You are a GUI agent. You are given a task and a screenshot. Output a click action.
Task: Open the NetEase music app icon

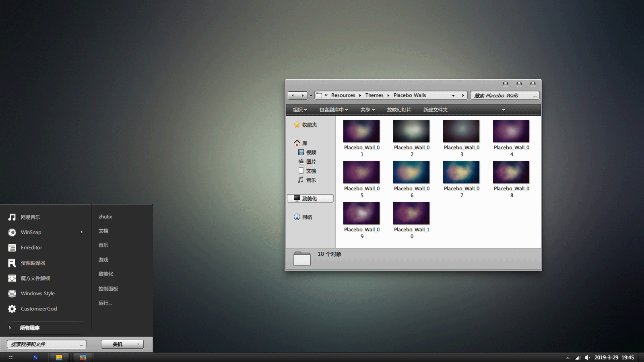[x=12, y=217]
